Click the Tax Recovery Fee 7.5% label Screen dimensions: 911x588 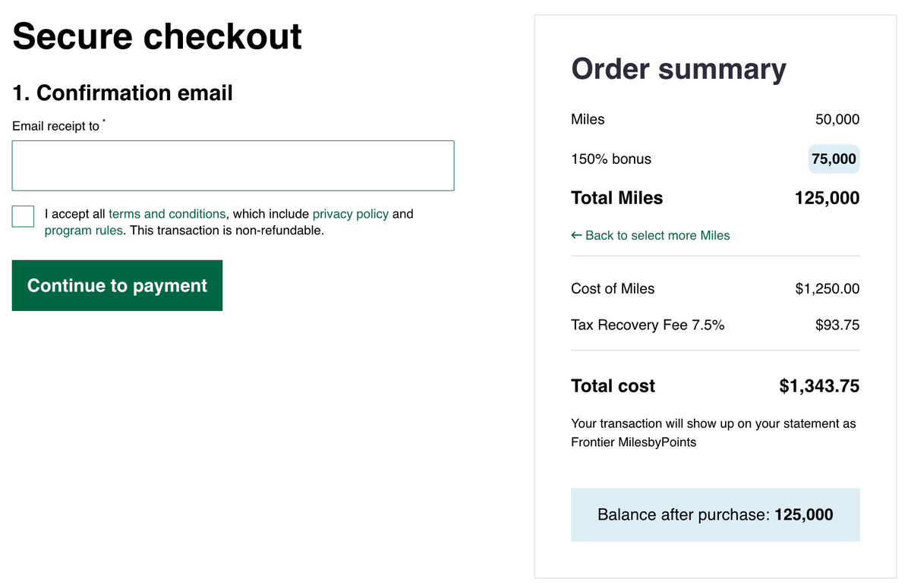(x=647, y=325)
